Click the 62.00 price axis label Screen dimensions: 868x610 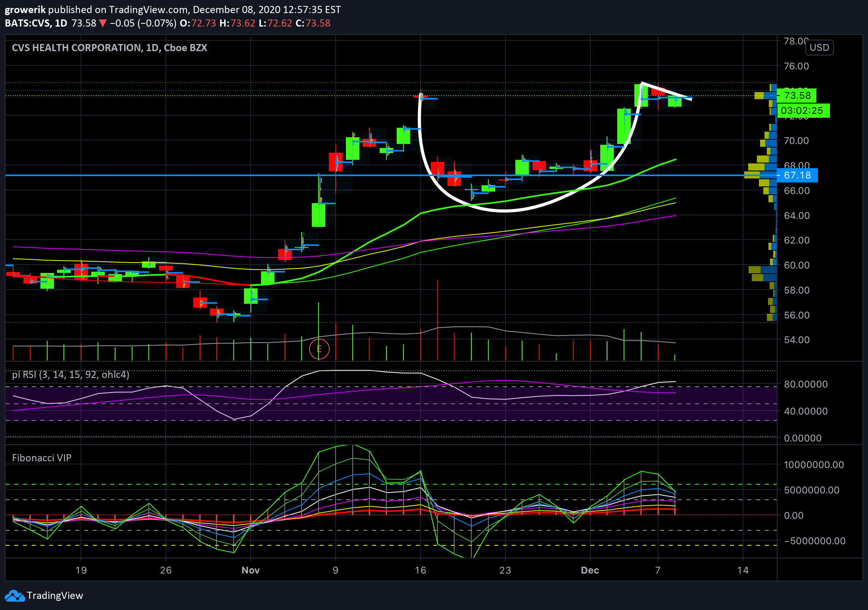796,240
